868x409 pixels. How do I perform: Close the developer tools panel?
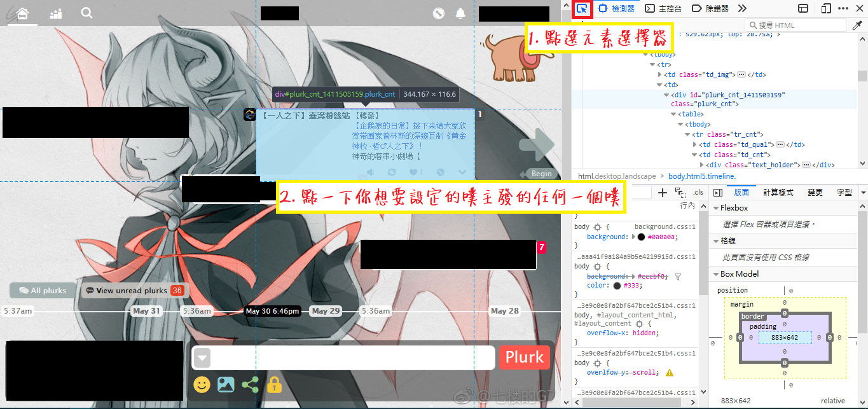click(860, 9)
